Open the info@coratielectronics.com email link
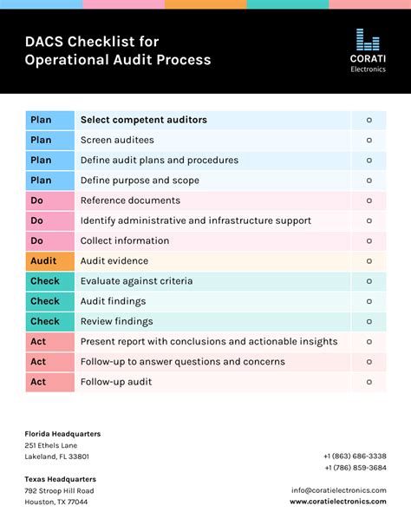 click(x=339, y=490)
